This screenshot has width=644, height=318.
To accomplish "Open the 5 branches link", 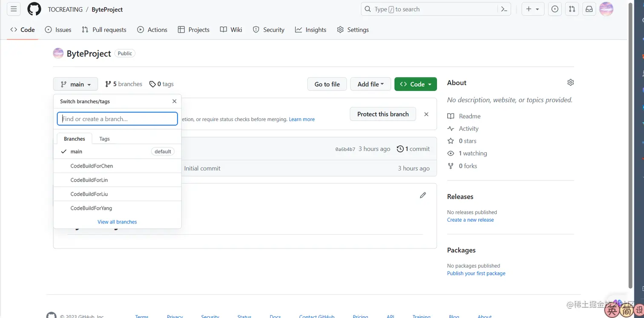I will 124,84.
